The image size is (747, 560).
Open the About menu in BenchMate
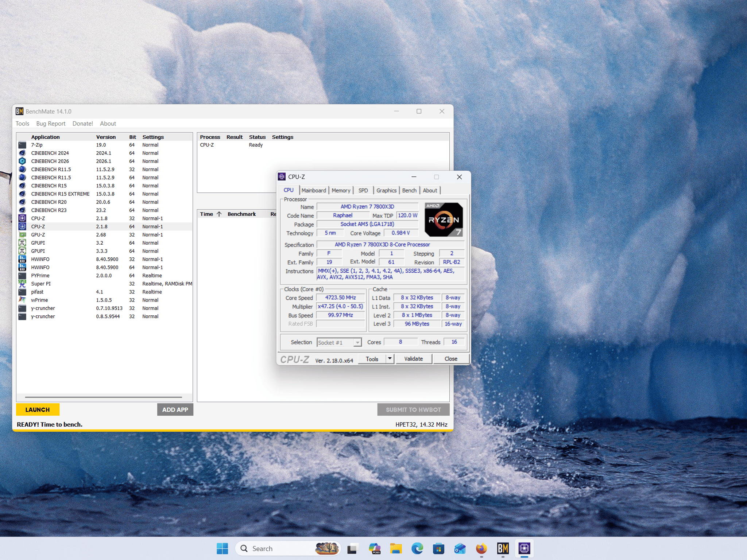tap(108, 124)
